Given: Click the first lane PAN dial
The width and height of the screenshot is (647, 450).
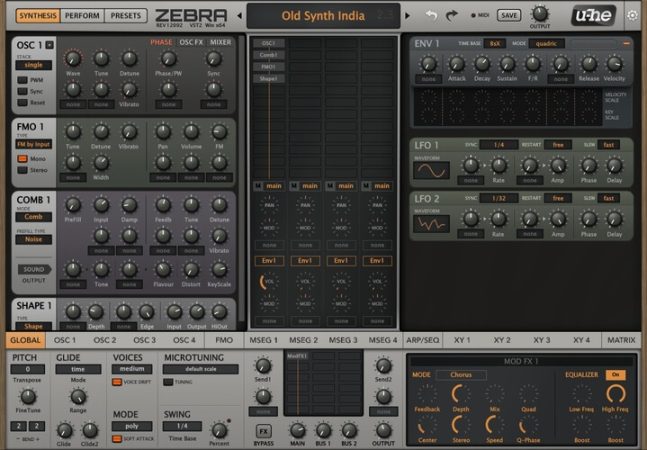Looking at the screenshot, I should 269,205.
